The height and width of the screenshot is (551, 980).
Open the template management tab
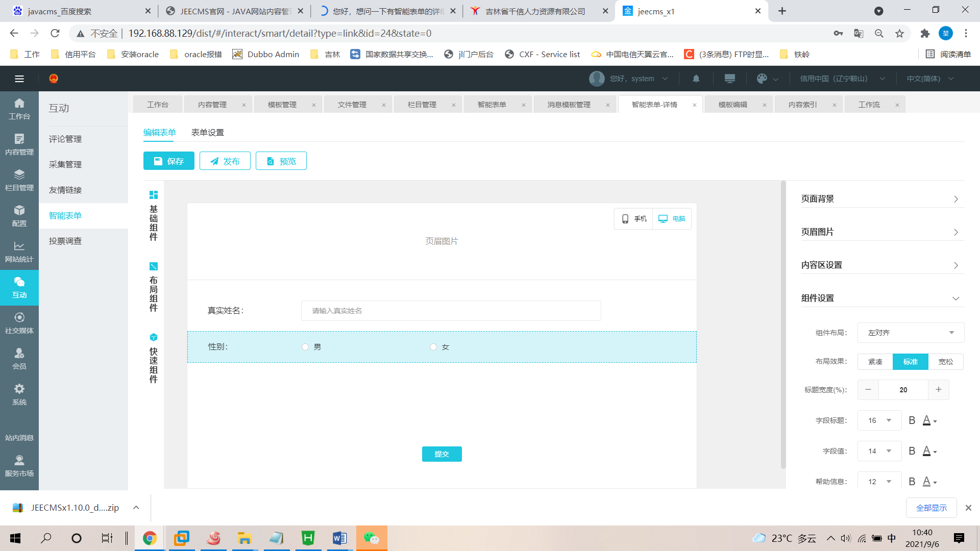click(x=282, y=105)
